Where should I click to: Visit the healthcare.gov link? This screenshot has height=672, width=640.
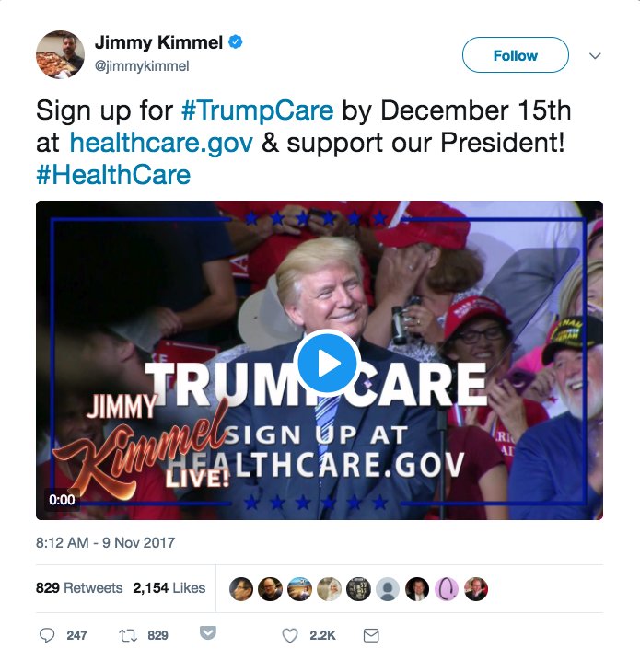pyautogui.click(x=161, y=143)
